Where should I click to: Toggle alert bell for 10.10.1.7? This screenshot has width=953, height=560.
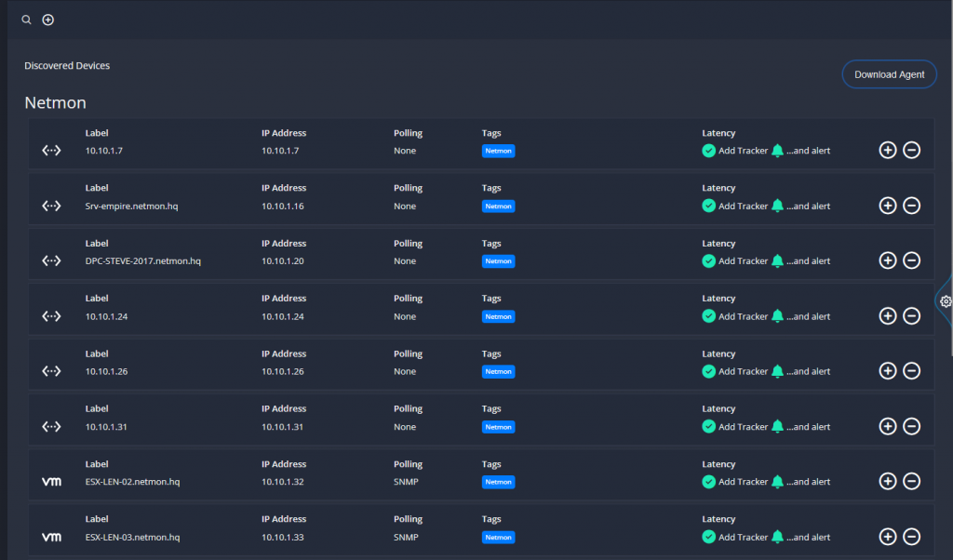point(777,151)
